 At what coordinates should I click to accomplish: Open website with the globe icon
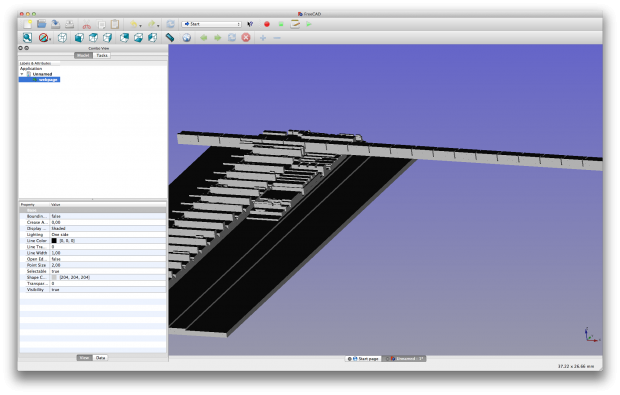click(x=187, y=38)
